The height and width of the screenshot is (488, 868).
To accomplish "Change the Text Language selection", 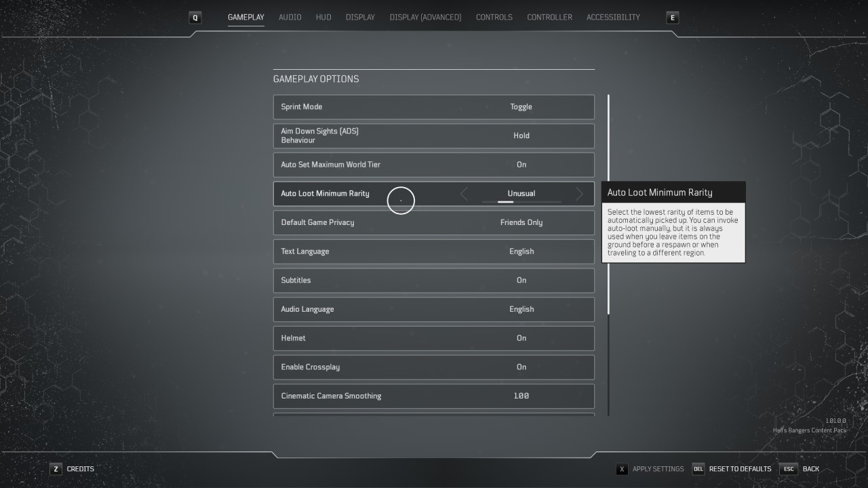I will pyautogui.click(x=521, y=251).
